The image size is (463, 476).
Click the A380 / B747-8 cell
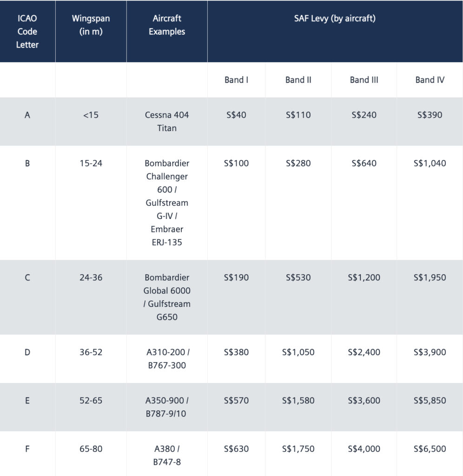click(x=167, y=456)
